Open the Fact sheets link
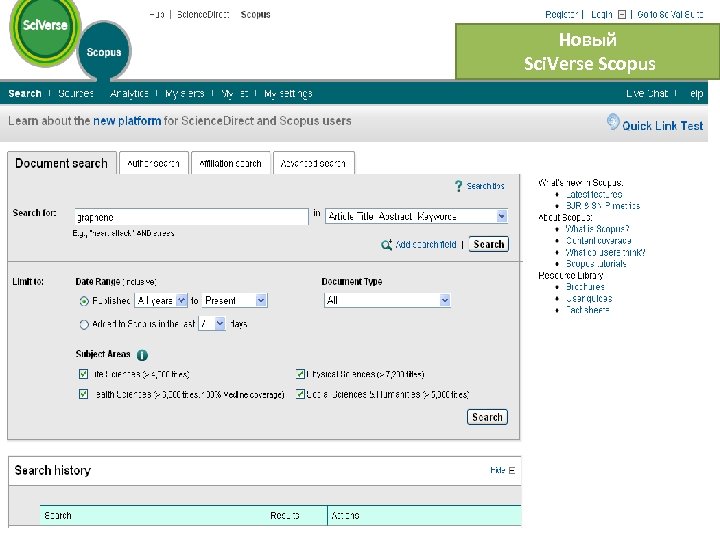Screen dimensions: 720x540 [587, 310]
